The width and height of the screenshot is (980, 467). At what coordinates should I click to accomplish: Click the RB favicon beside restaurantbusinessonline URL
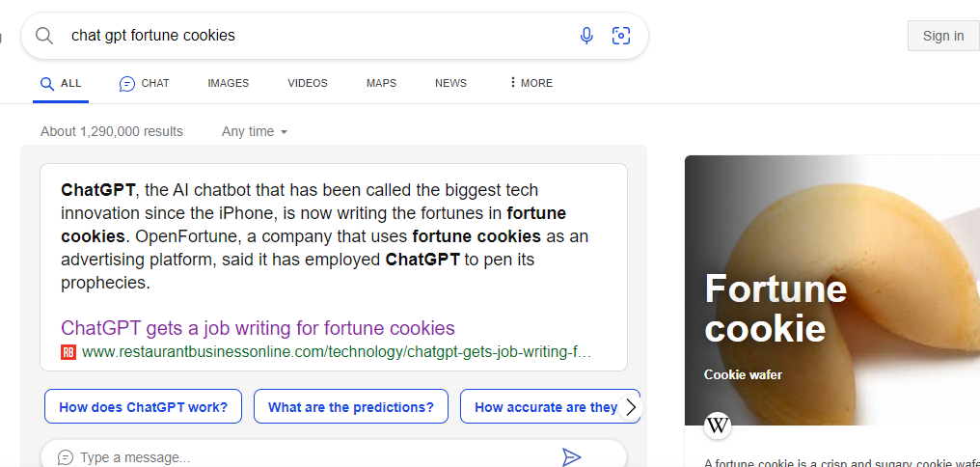[x=68, y=352]
